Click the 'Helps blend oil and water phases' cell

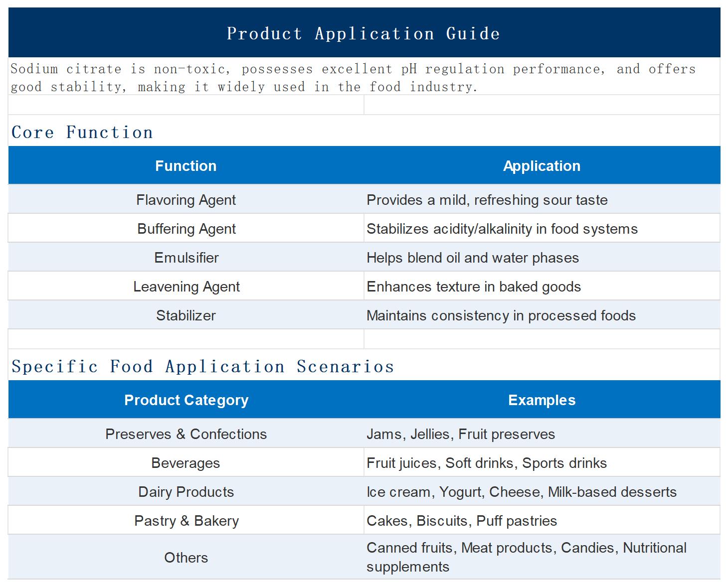coord(542,257)
